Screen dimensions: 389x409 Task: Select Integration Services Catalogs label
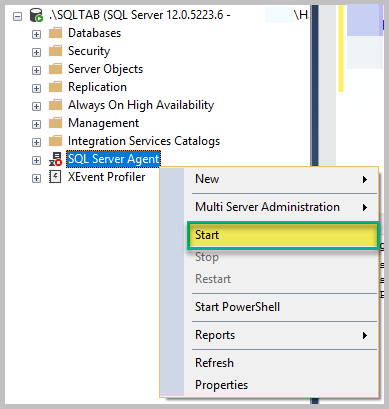pyautogui.click(x=144, y=141)
